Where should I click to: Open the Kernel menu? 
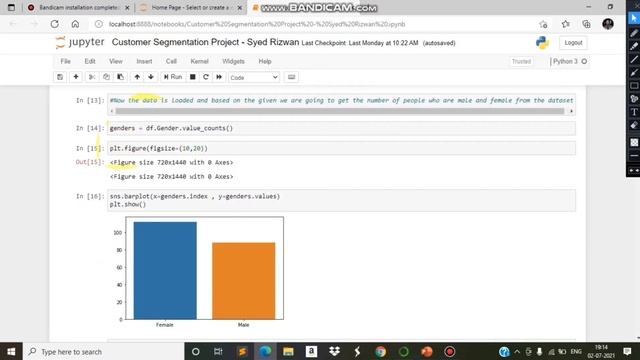pyautogui.click(x=200, y=61)
